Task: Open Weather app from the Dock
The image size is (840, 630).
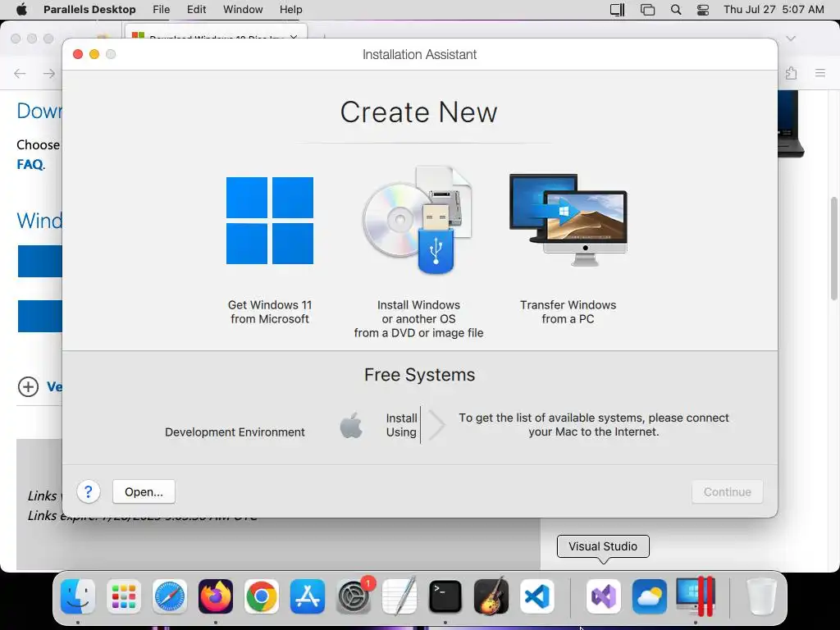Action: point(650,596)
